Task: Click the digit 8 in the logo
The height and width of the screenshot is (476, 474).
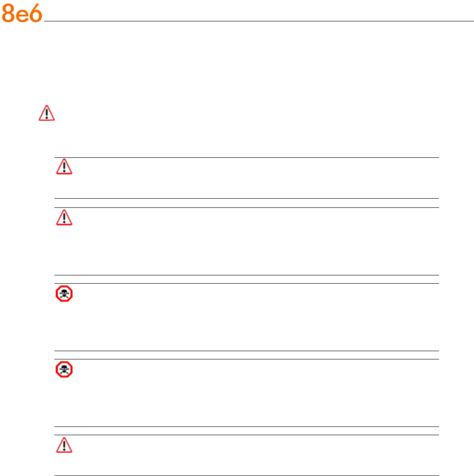Action: click(8, 14)
